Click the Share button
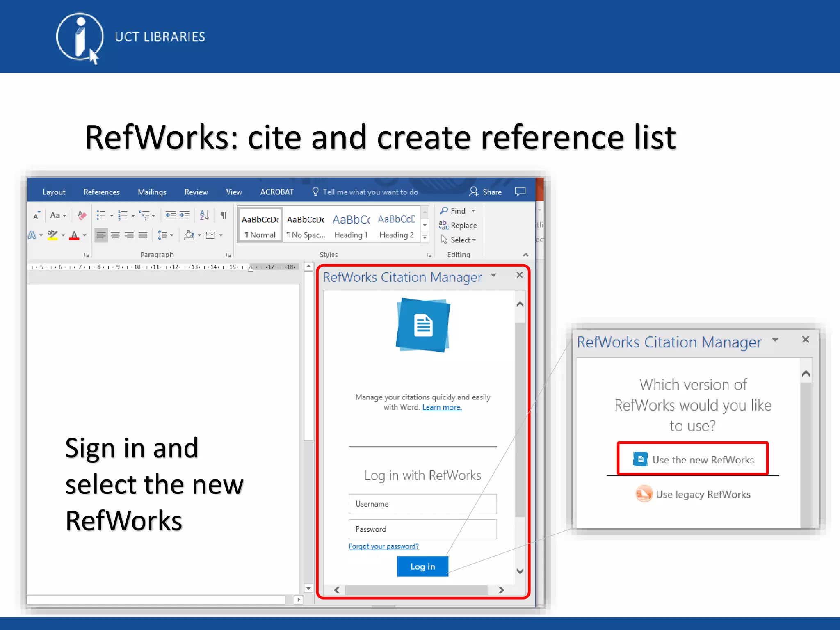This screenshot has width=840, height=630. (x=486, y=192)
